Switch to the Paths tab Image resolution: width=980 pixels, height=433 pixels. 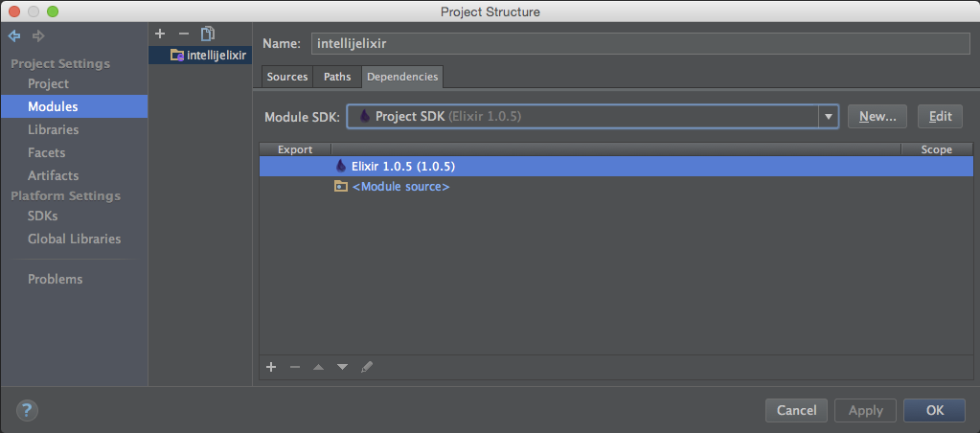coord(337,77)
